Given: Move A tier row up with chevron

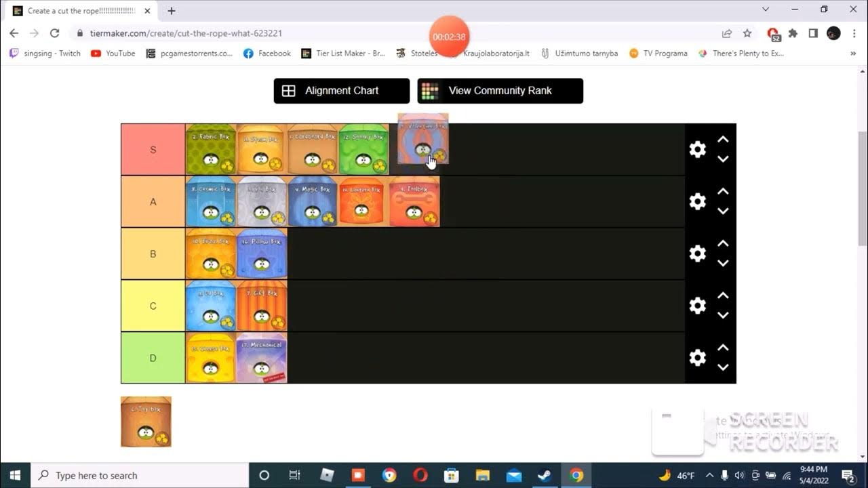Looking at the screenshot, I should (723, 191).
